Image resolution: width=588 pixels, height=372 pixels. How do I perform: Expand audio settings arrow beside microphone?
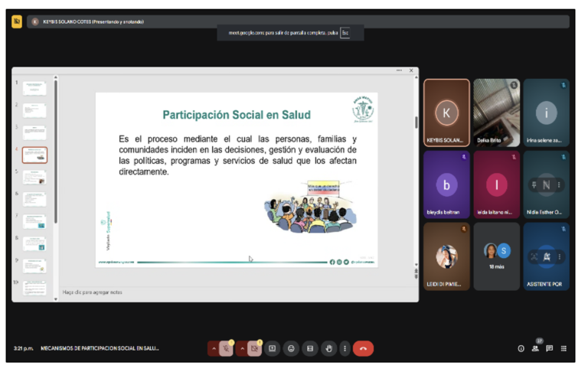point(214,348)
